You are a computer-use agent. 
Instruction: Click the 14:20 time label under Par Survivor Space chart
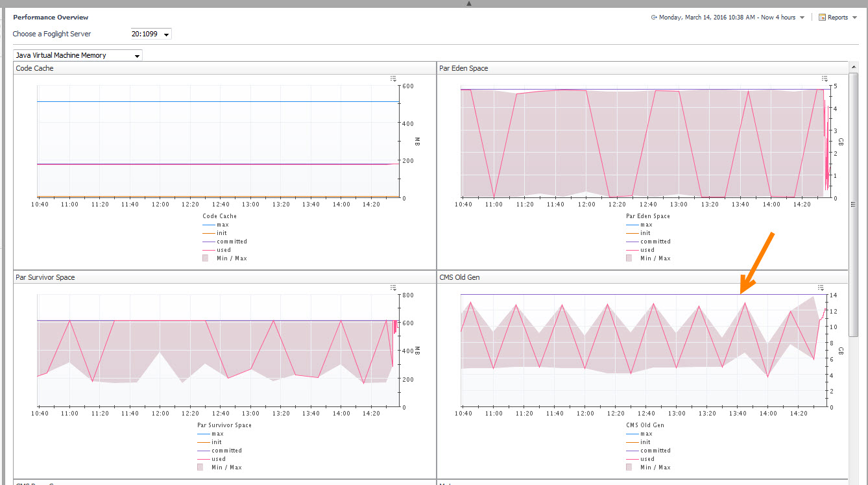pyautogui.click(x=372, y=414)
